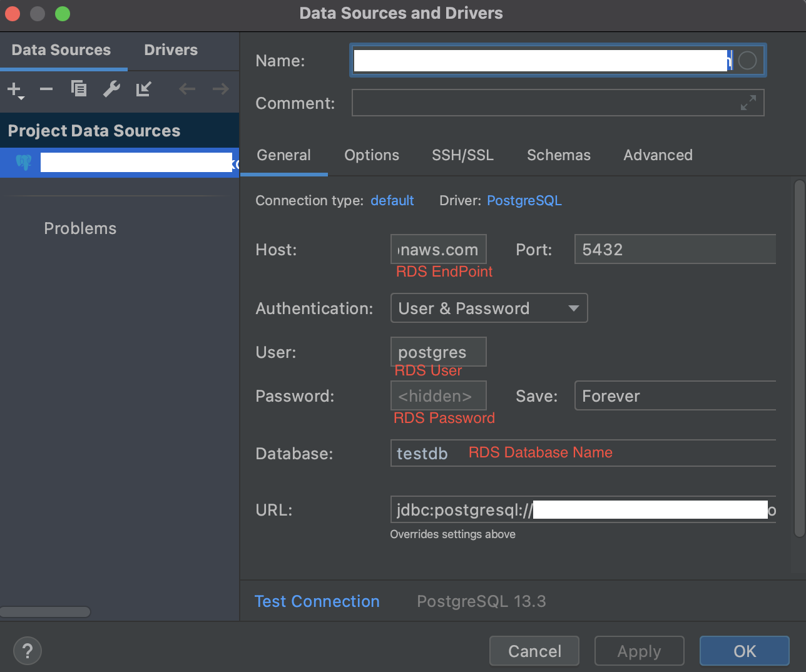Open the Advanced tab
This screenshot has height=672, width=806.
pos(658,155)
